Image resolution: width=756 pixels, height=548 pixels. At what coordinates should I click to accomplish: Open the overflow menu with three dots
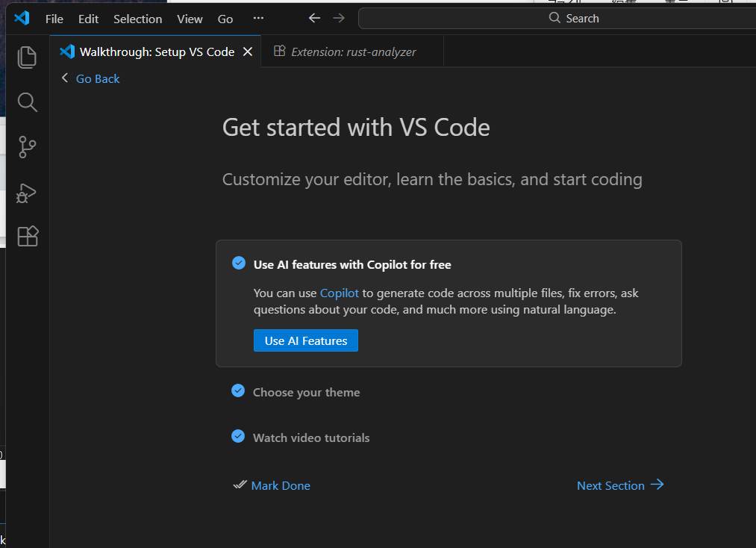coord(258,19)
